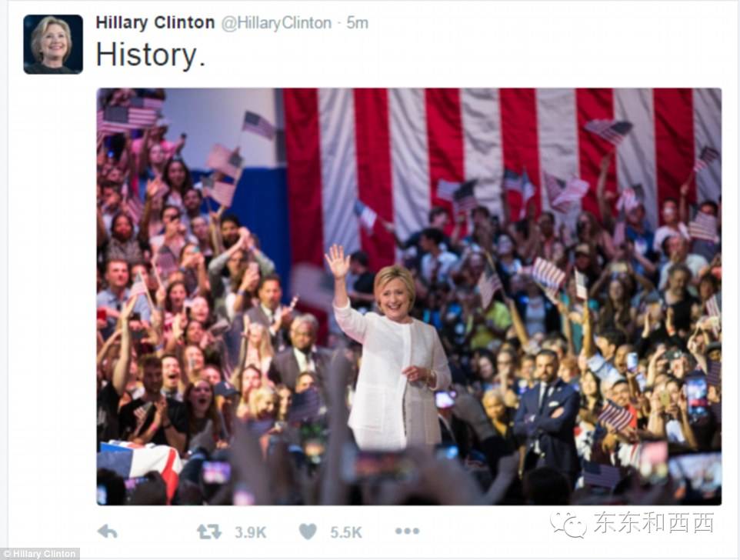Click the "History." tweet text

coord(151,55)
